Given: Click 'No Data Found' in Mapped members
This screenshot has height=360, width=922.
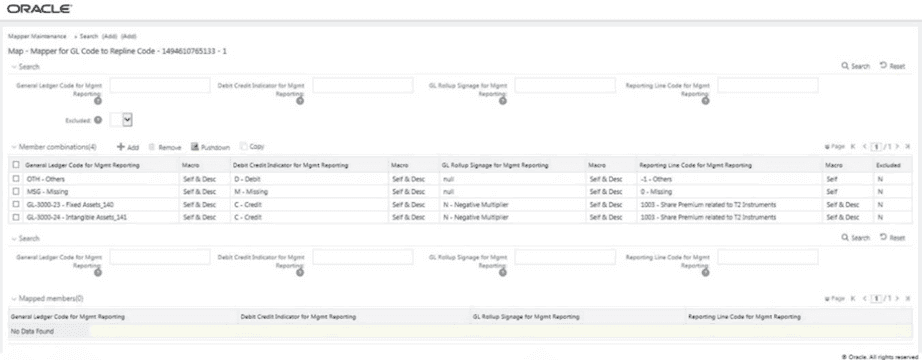Looking at the screenshot, I should (32, 332).
